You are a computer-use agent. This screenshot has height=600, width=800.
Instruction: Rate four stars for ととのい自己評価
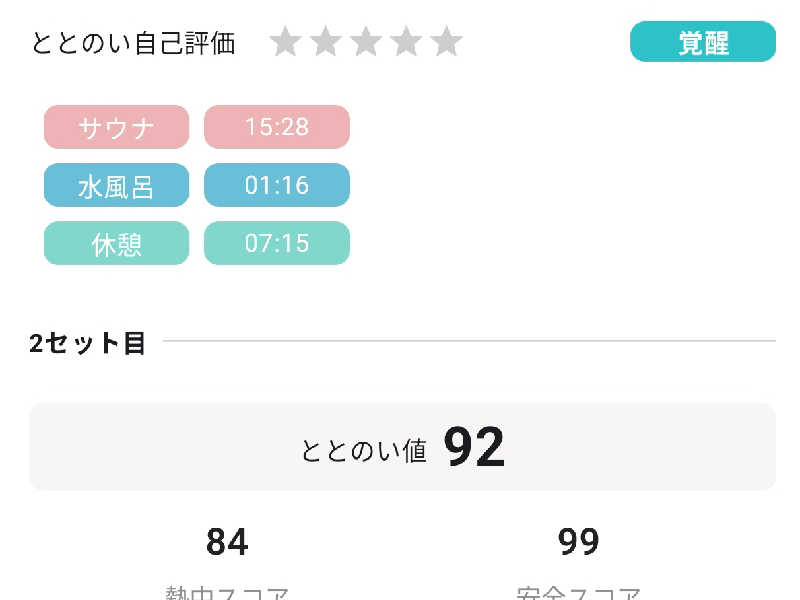406,42
